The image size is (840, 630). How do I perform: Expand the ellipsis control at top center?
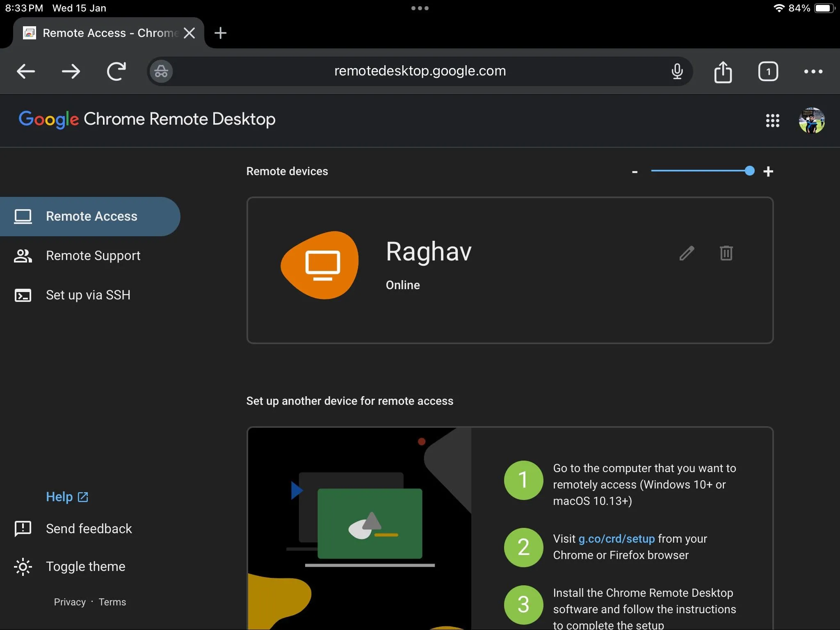pos(420,8)
